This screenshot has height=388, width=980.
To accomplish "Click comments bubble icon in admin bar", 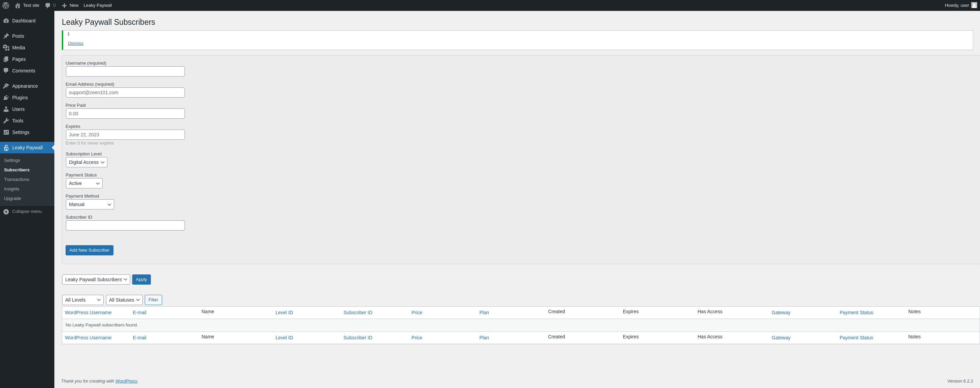I will click(x=48, y=5).
